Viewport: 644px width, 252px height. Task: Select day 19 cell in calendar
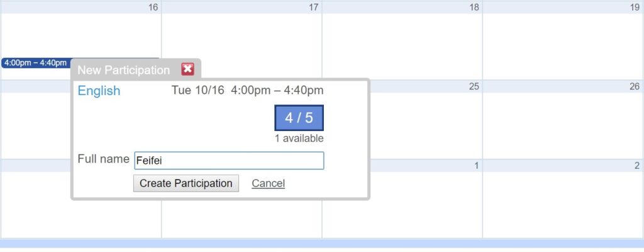[563, 40]
